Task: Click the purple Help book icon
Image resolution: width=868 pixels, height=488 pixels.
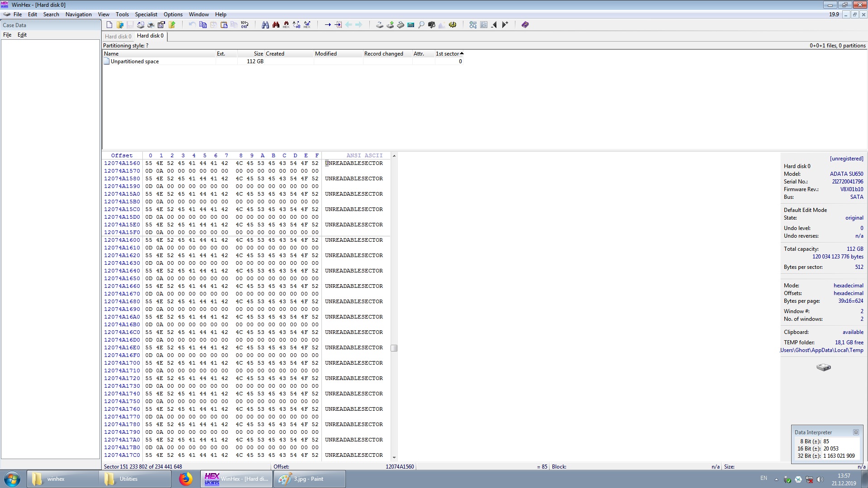Action: click(x=525, y=25)
